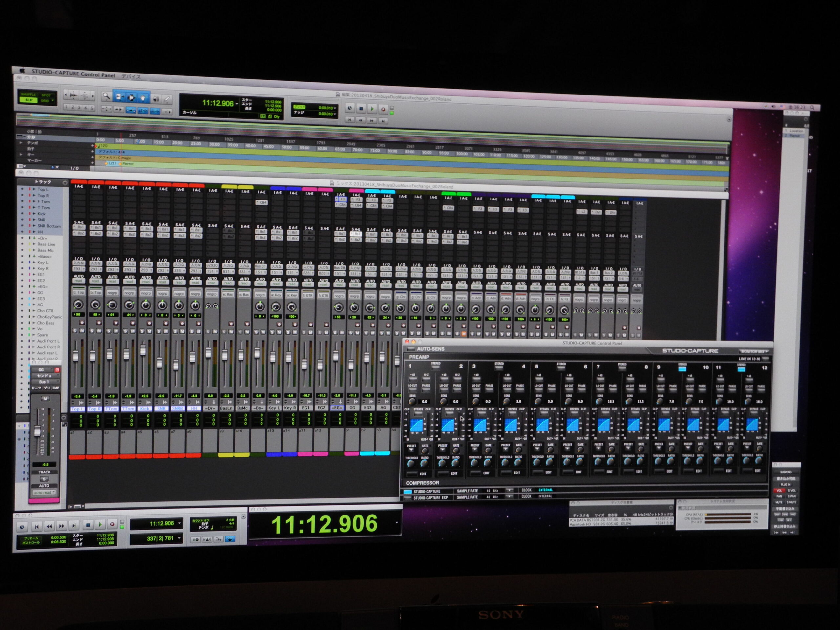This screenshot has width=840, height=630.
Task: Click Go to End in edit window transport
Action: (383, 121)
